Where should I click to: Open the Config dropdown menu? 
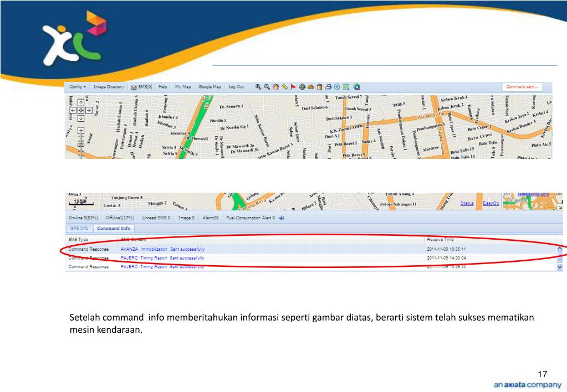[78, 87]
